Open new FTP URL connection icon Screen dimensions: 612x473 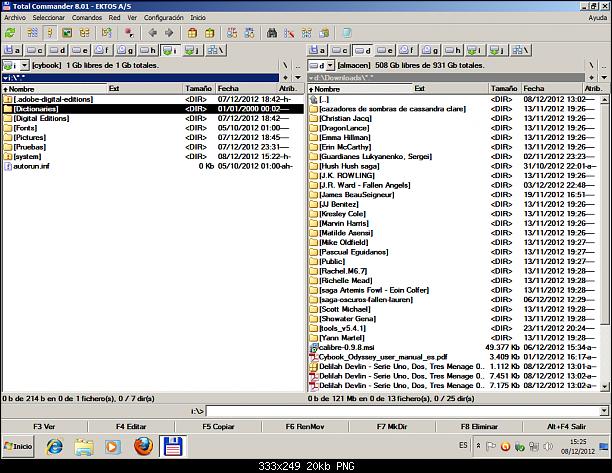[x=249, y=33]
